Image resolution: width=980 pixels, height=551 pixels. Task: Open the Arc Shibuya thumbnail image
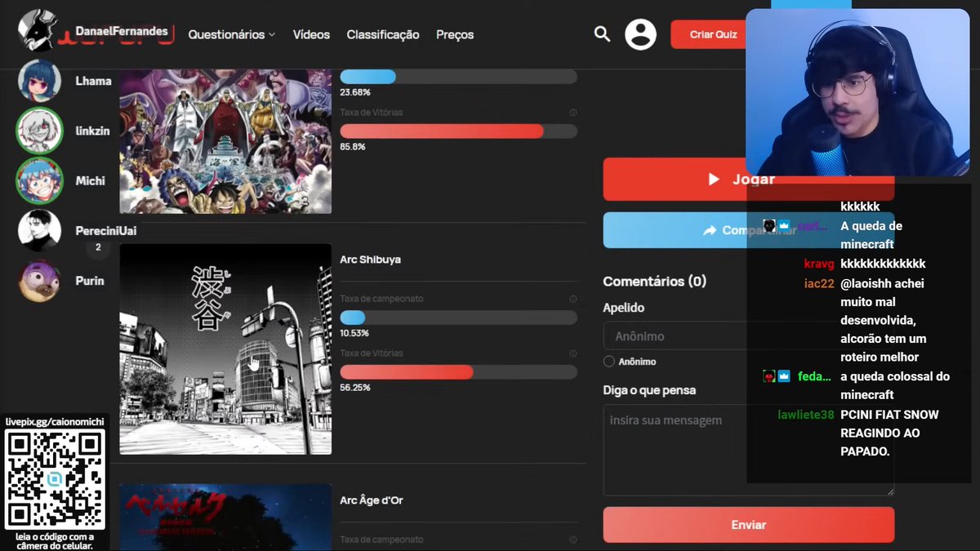[x=225, y=349]
